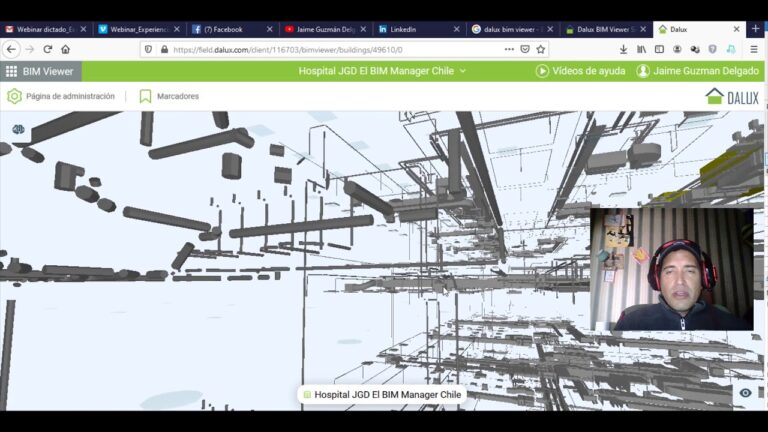Close the Facebook tab
The width and height of the screenshot is (768, 432).
[269, 29]
